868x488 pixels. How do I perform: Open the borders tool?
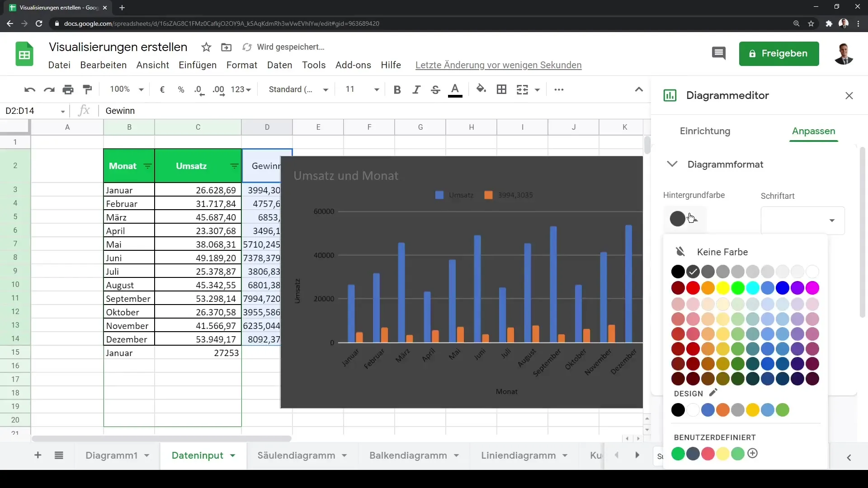point(501,89)
